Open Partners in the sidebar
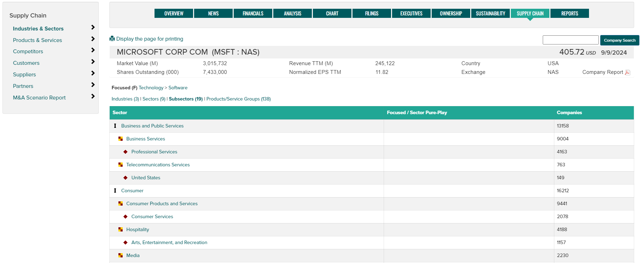This screenshot has height=263, width=644. pyautogui.click(x=23, y=86)
